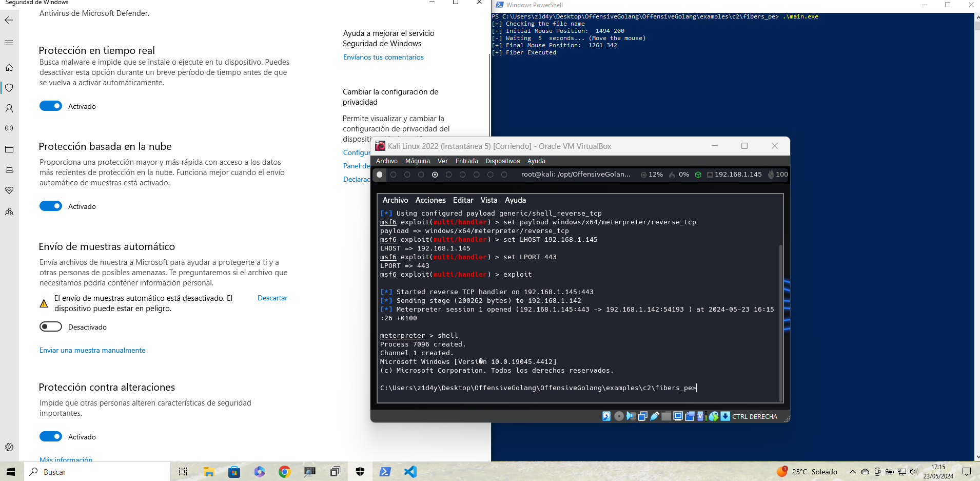The height and width of the screenshot is (481, 980).
Task: Click VirtualBox recording status icon
Action: click(x=690, y=416)
